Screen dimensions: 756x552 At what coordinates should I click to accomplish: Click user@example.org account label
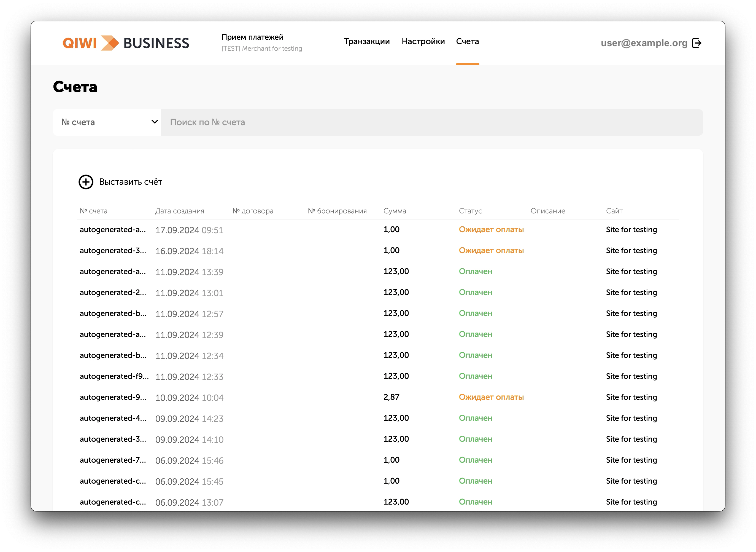pos(644,43)
